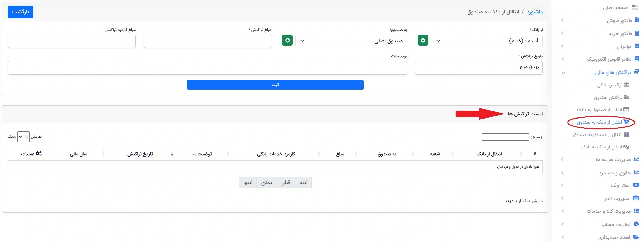
Task: Click the فاکتور فروش sidebar icon
Action: click(x=637, y=20)
